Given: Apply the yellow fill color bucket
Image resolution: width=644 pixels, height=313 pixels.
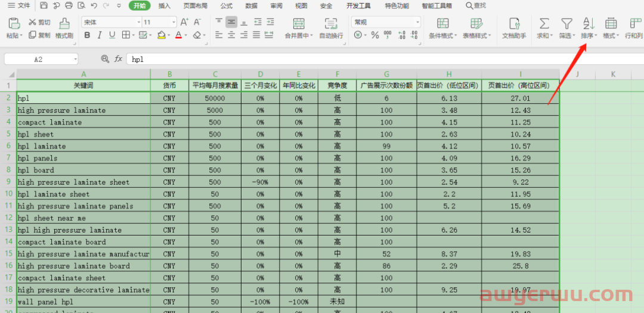Looking at the screenshot, I should (x=162, y=35).
